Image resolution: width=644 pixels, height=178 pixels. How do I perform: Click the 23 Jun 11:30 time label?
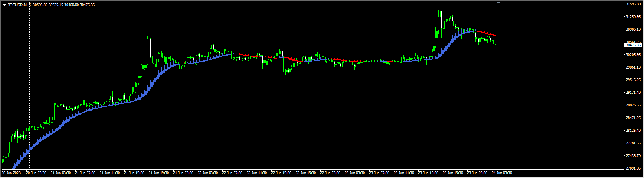pos(404,173)
